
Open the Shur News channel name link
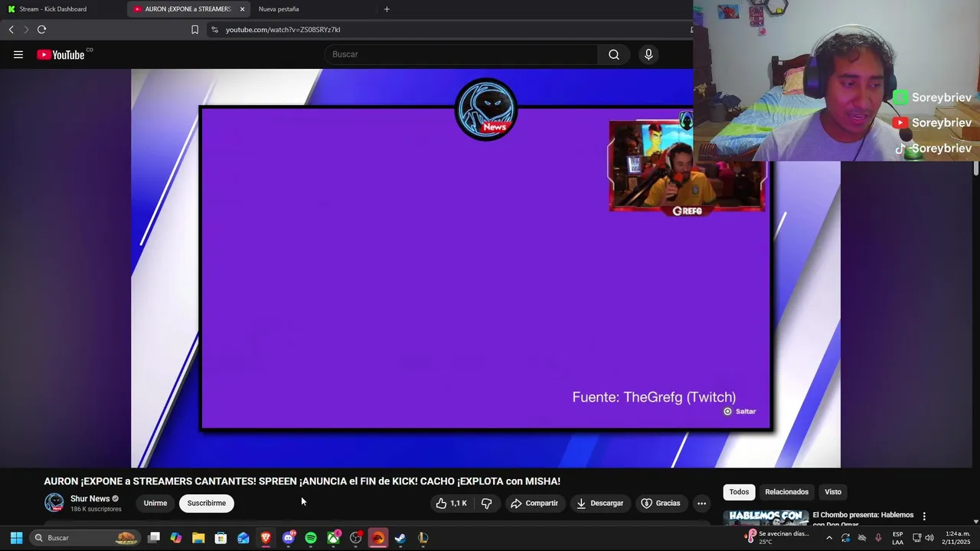[x=90, y=499]
